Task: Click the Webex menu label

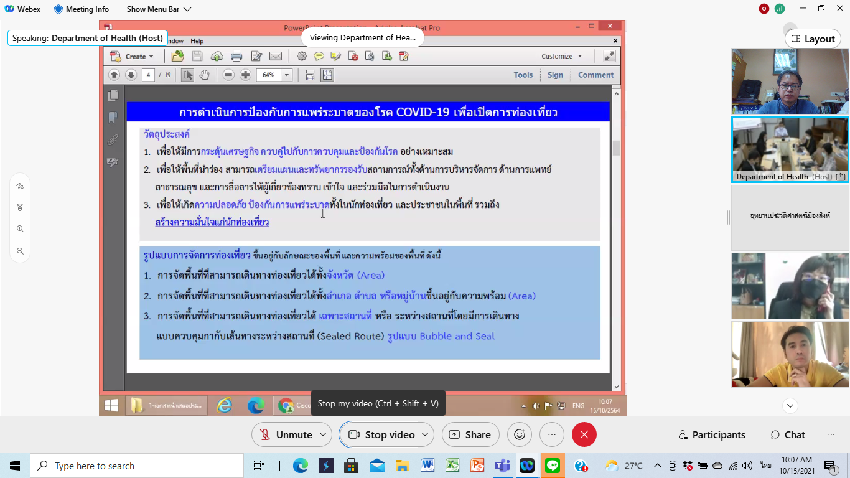Action: [x=27, y=9]
